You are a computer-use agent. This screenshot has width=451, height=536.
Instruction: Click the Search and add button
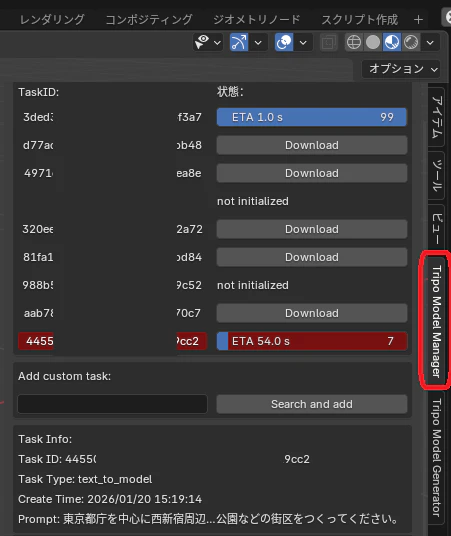311,404
